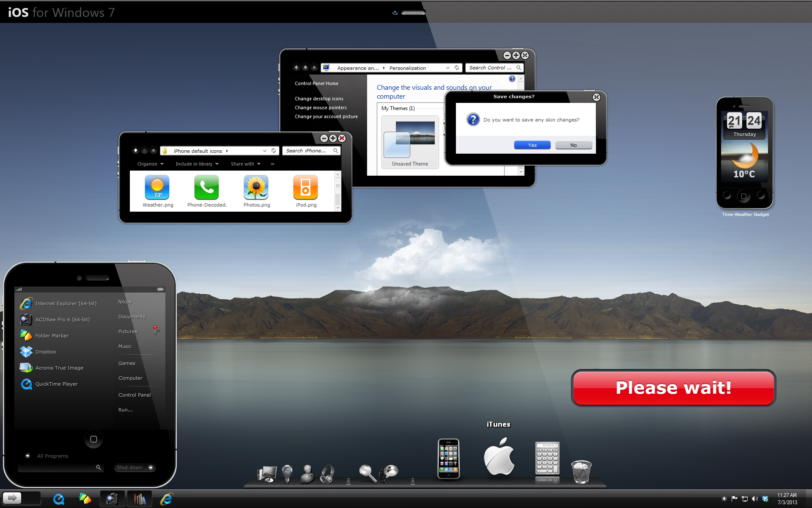The height and width of the screenshot is (508, 812).
Task: Click the light bulb globe dock icon
Action: coord(287,473)
